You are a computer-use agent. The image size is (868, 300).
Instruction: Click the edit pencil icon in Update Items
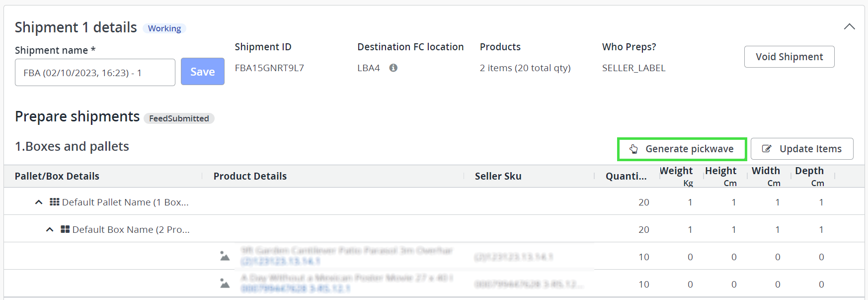767,149
